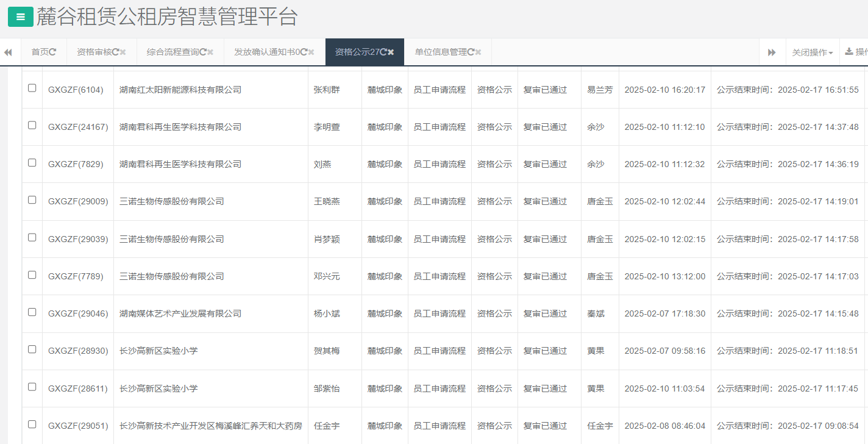Screen dimensions: 868x444
Task: Click the refresh icon on 综合流程查询 tab
Action: [202, 52]
